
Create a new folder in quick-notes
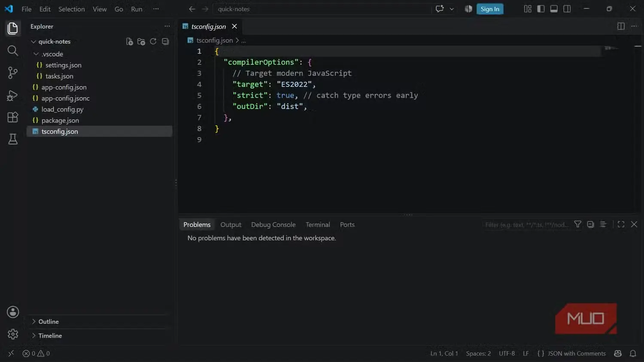tap(141, 42)
